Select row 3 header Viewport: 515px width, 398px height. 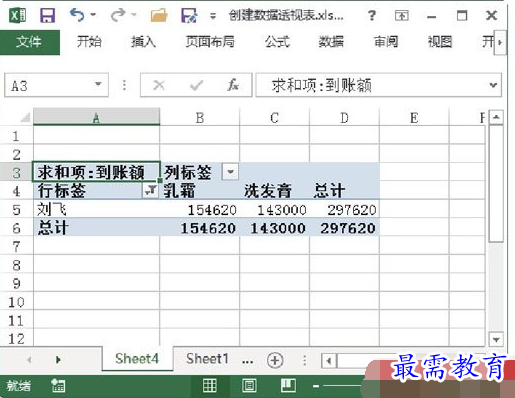coord(16,172)
